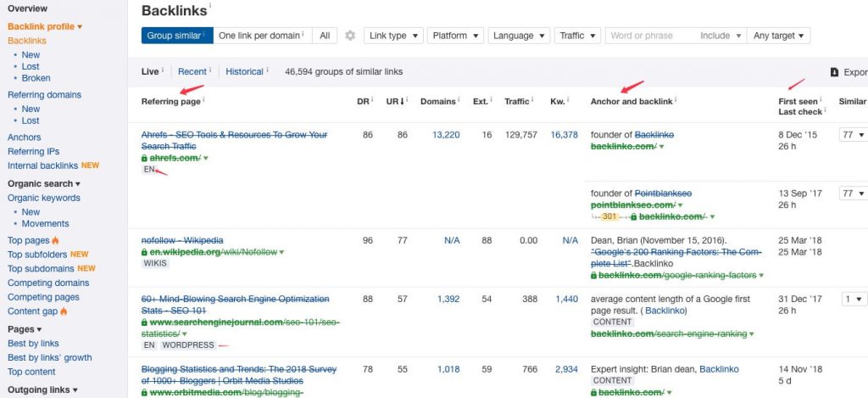Click the 1,392 domains value
The height and width of the screenshot is (398, 868).
point(448,299)
